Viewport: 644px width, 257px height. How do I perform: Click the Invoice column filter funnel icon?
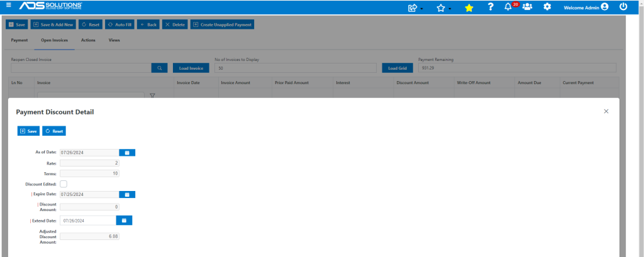click(x=152, y=96)
